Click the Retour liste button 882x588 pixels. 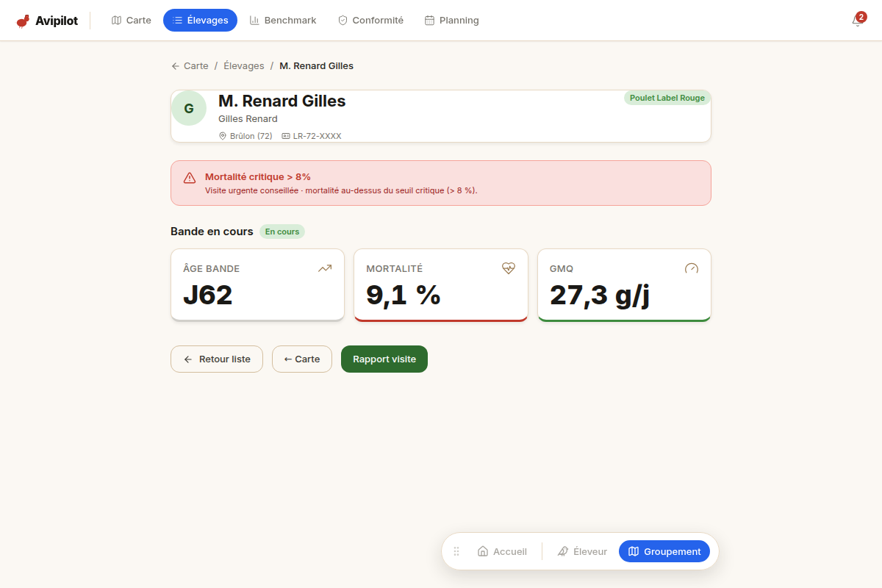tap(217, 359)
